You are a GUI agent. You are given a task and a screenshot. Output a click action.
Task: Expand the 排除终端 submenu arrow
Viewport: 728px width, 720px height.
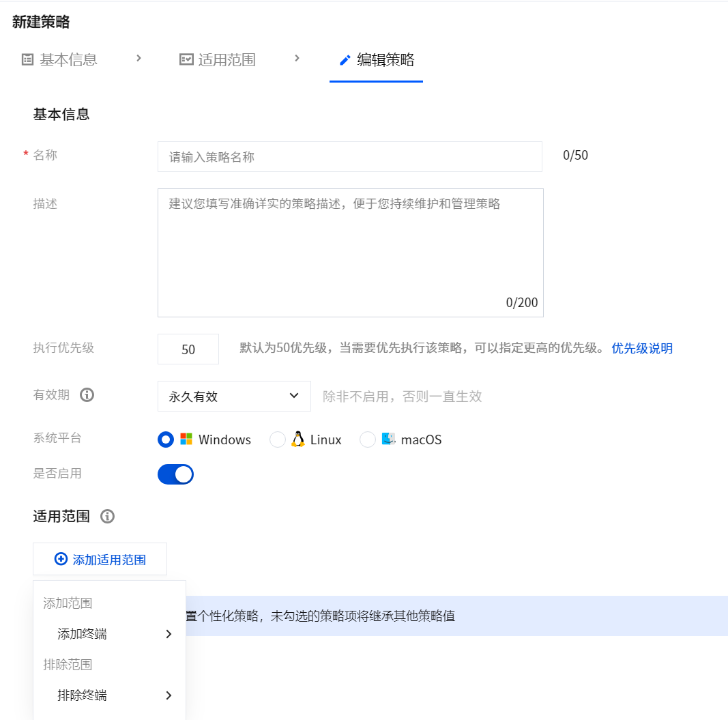169,695
